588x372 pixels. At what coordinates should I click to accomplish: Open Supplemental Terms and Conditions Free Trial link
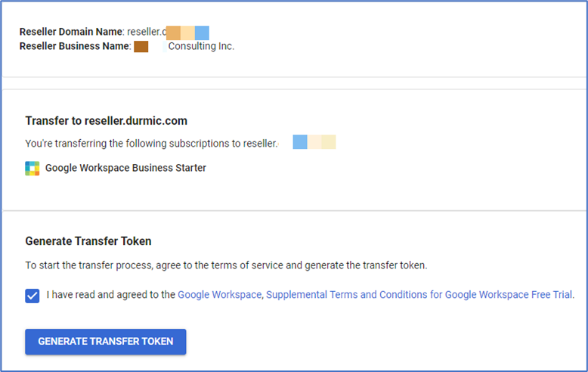point(419,295)
